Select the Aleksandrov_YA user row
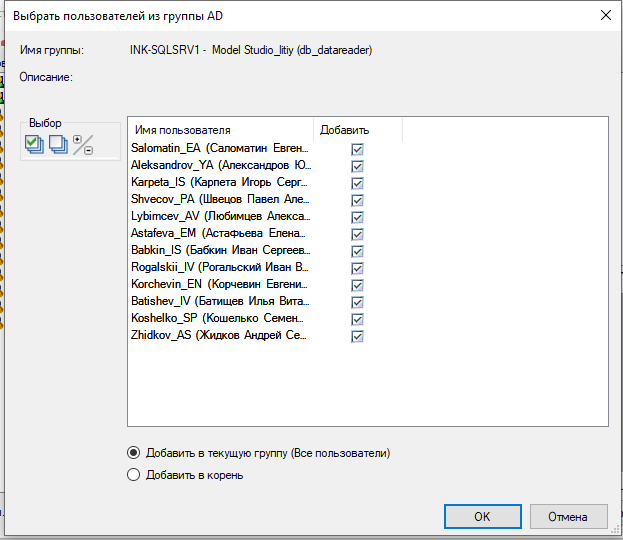Image resolution: width=623 pixels, height=540 pixels. click(x=221, y=165)
